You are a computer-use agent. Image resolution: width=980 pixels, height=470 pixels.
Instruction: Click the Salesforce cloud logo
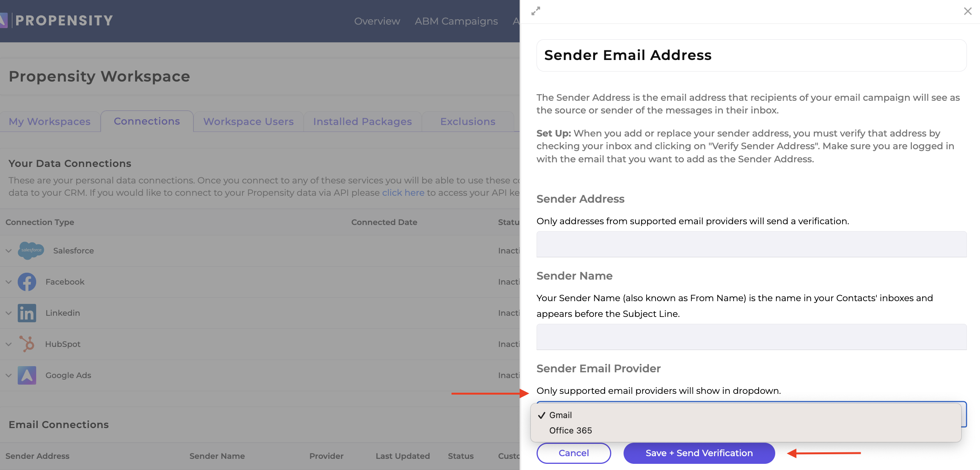pyautogui.click(x=31, y=250)
